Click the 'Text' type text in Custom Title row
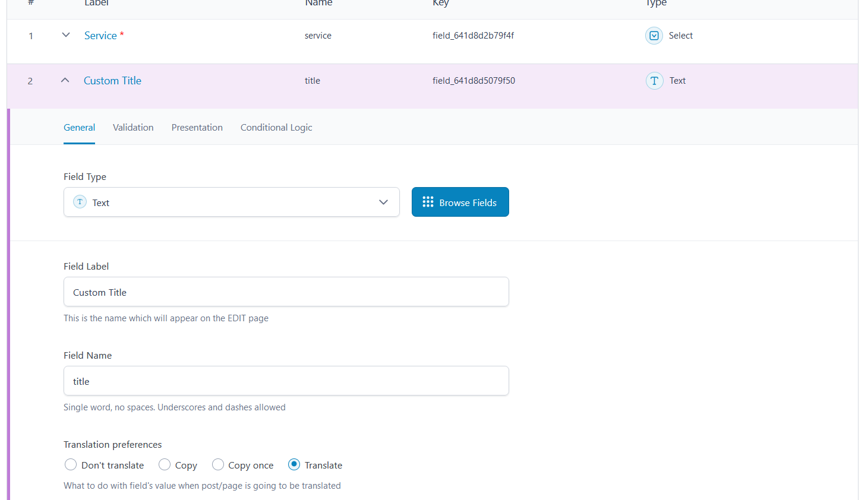The height and width of the screenshot is (500, 868). click(677, 81)
